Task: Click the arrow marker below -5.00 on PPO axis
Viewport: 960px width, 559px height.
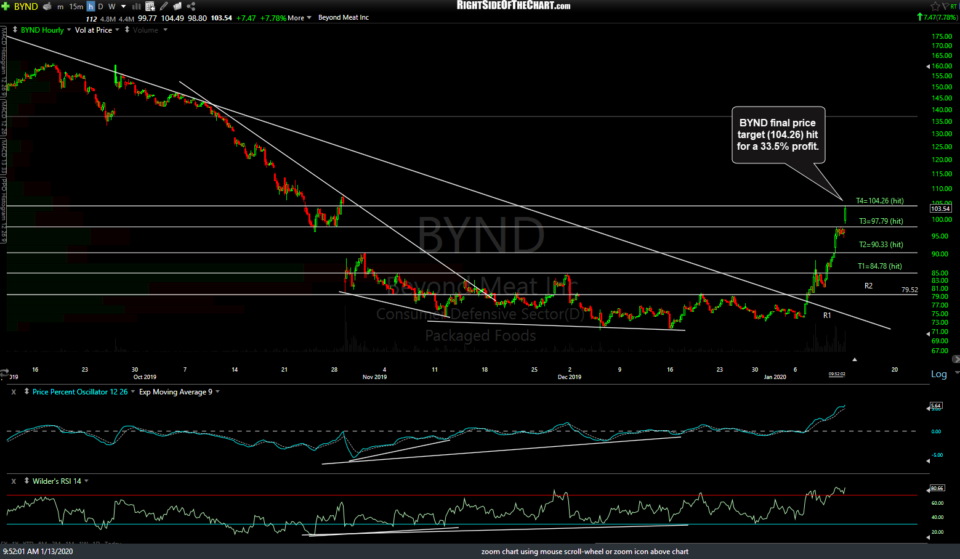Action: pyautogui.click(x=928, y=461)
